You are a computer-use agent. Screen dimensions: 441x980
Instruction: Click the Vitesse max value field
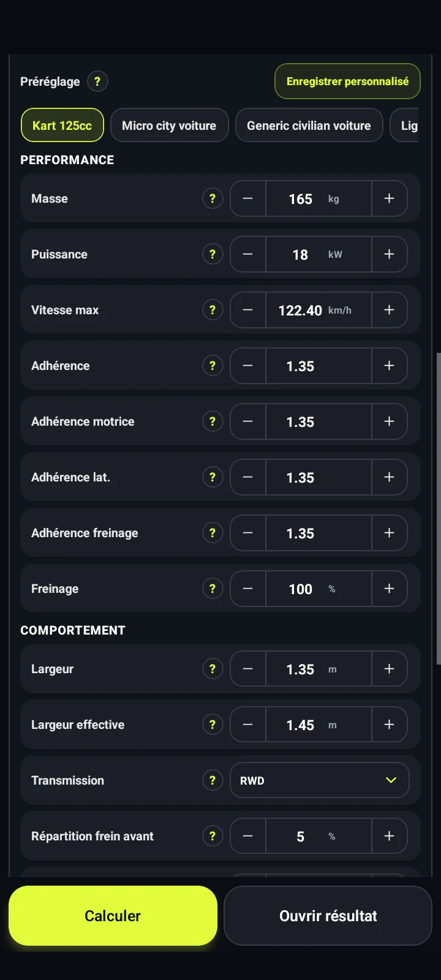pyautogui.click(x=318, y=310)
